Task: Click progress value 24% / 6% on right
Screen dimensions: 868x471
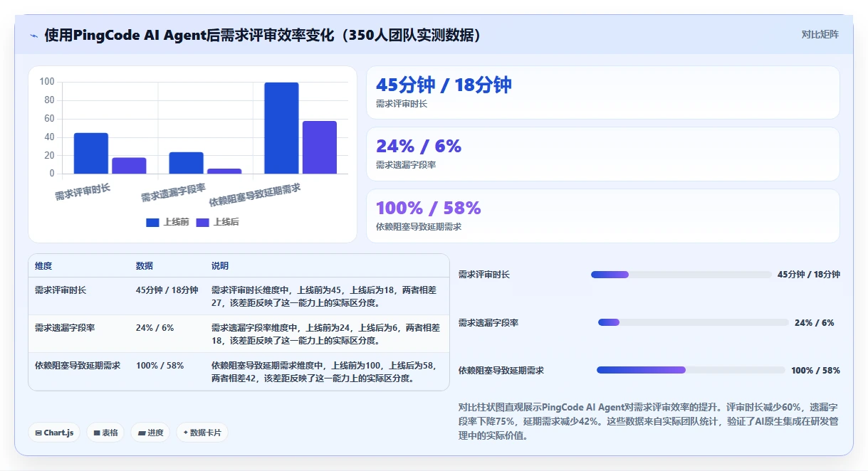Action: point(815,323)
